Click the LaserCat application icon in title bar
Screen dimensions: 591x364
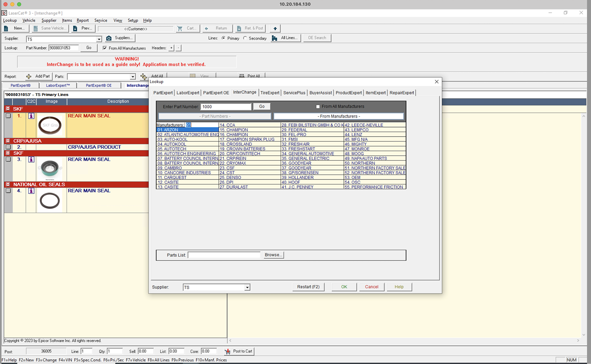coord(4,13)
